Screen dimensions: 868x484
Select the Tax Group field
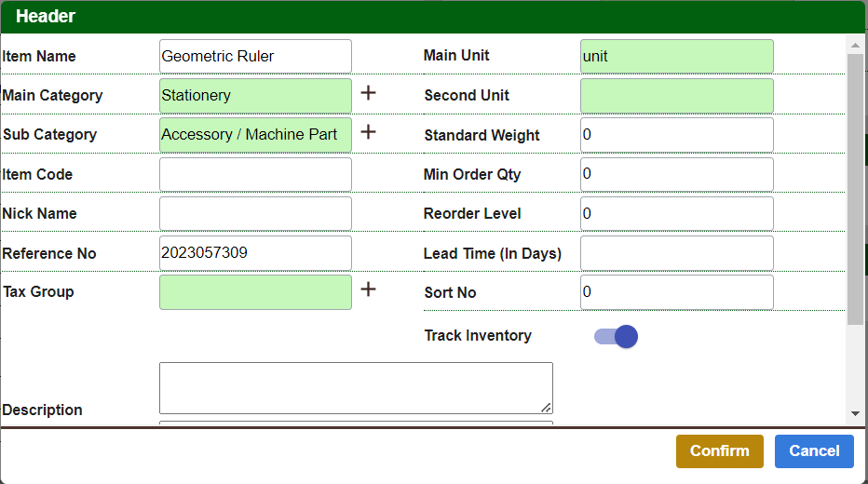click(255, 291)
